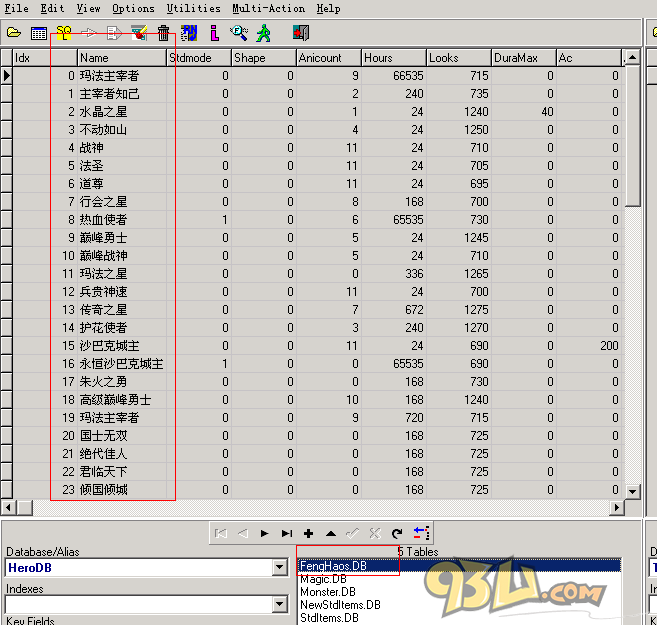
Task: Click the grid vertical scrollbar down arrow
Action: (x=632, y=491)
